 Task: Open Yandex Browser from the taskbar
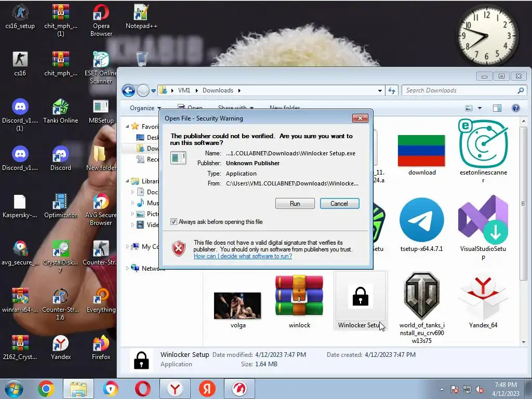[x=175, y=389]
